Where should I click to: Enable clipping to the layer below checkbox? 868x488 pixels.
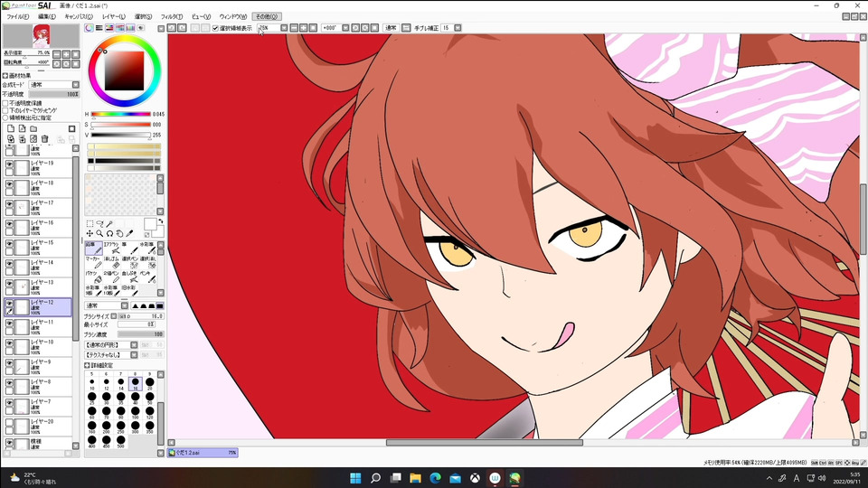[5, 110]
